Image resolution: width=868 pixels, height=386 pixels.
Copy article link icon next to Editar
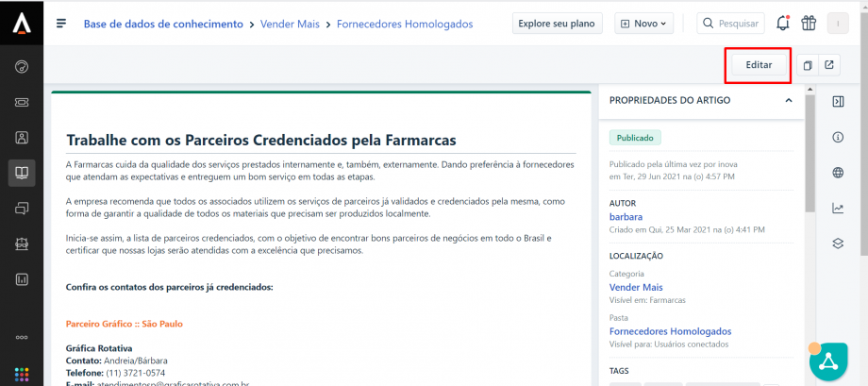(x=807, y=65)
